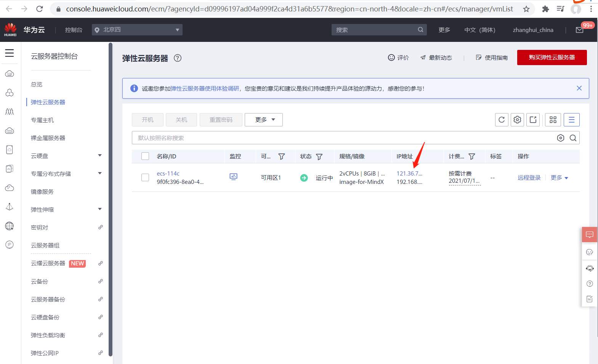Select 云服务器组 in the sidebar
The image size is (598, 364).
45,245
